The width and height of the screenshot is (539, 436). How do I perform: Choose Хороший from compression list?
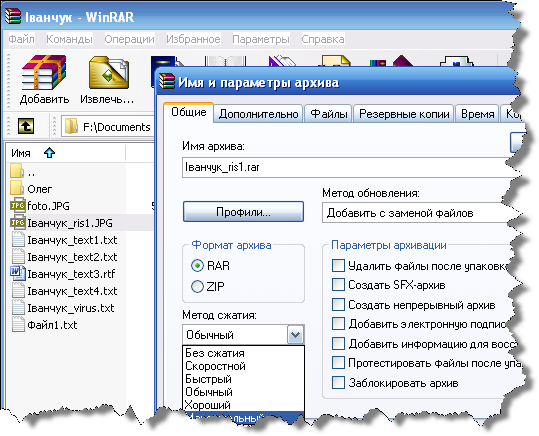click(243, 405)
